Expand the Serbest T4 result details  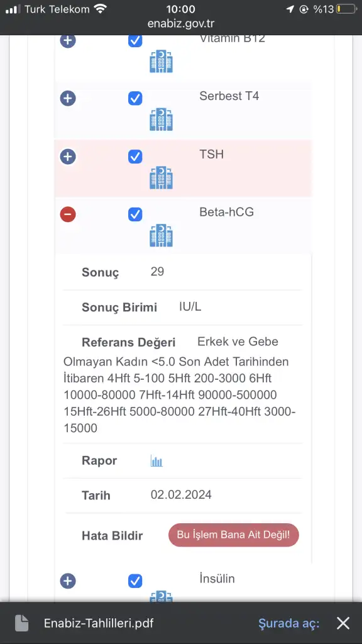click(x=68, y=99)
